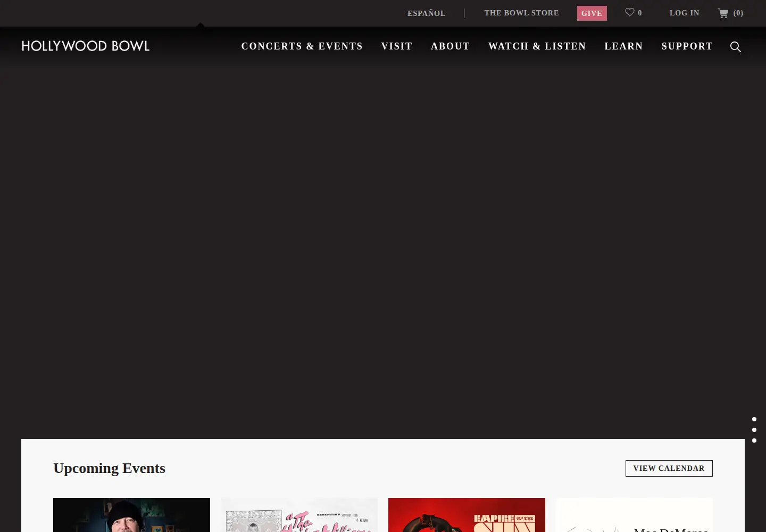Open the Visit menu

tap(397, 46)
